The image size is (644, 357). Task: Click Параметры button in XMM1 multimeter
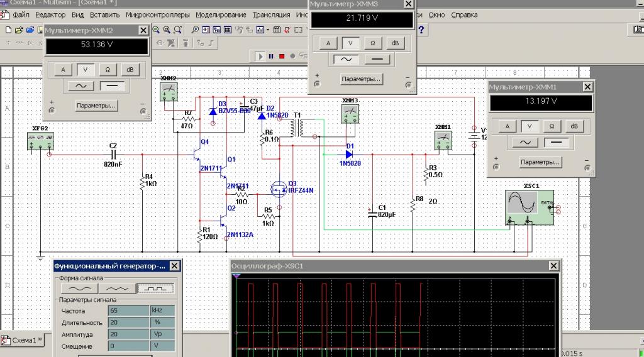(540, 162)
